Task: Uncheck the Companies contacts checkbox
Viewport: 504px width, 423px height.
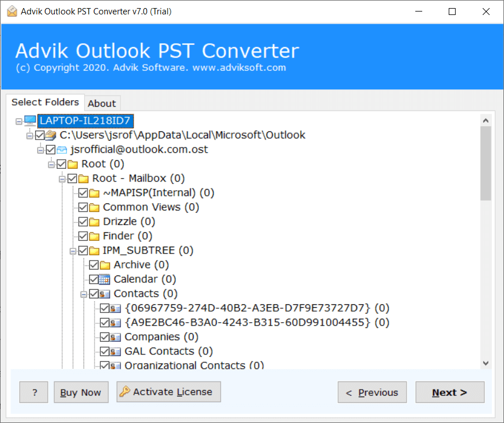Action: (x=105, y=337)
